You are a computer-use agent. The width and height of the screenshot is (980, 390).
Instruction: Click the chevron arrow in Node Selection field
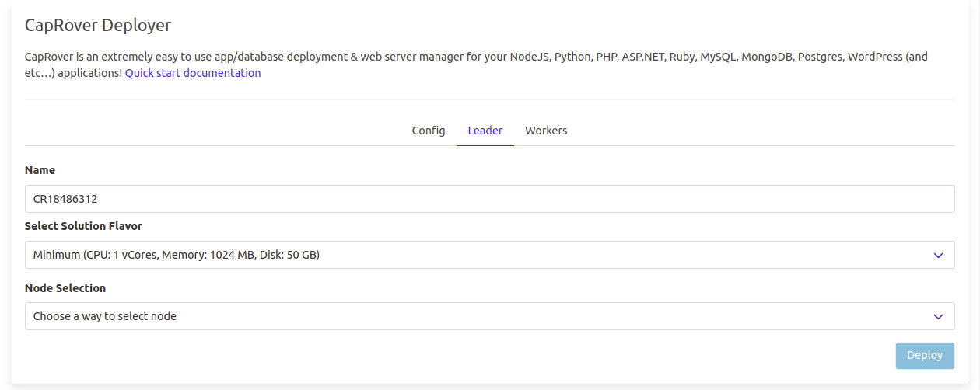click(938, 317)
